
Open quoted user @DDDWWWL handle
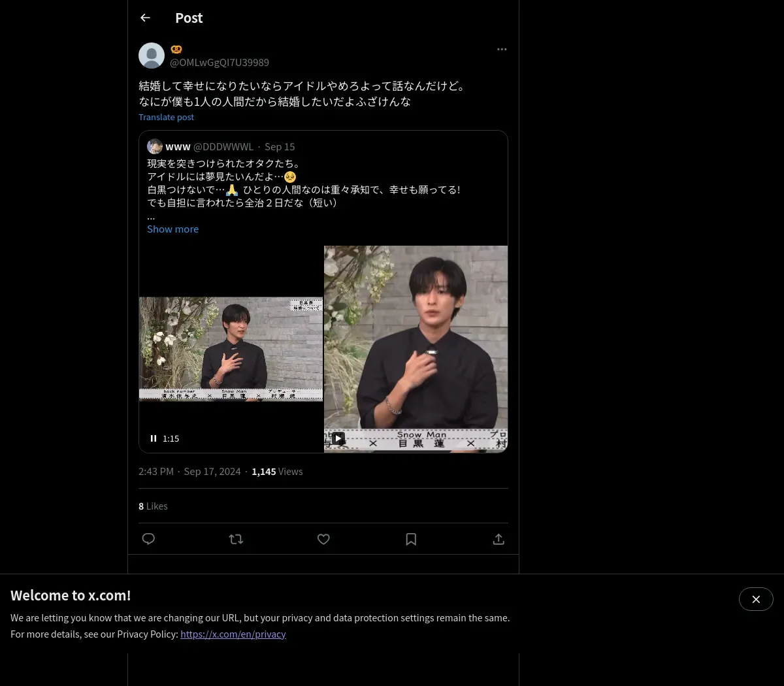click(x=223, y=147)
